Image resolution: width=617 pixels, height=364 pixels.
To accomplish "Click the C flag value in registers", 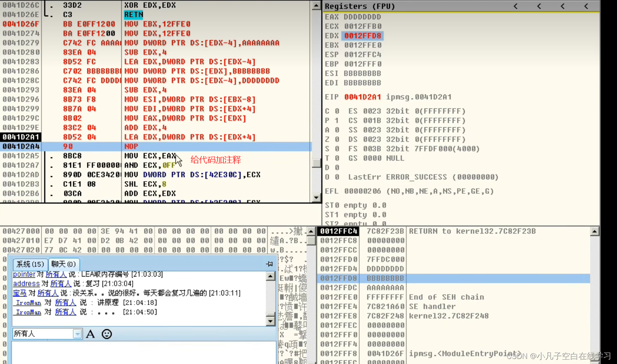I will [337, 111].
